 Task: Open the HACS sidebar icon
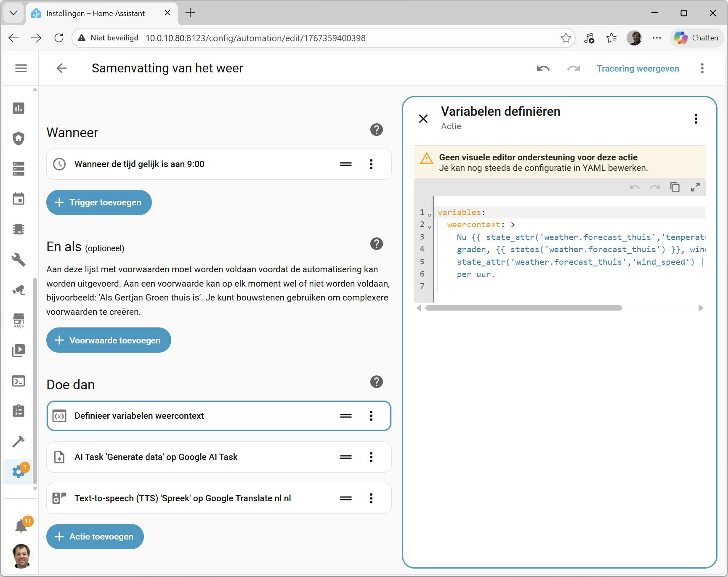19,320
